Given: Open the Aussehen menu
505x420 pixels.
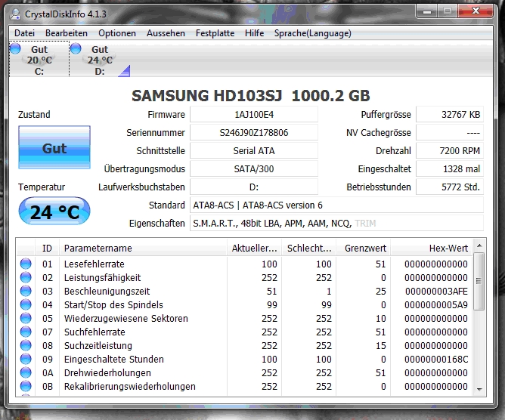Looking at the screenshot, I should point(166,33).
